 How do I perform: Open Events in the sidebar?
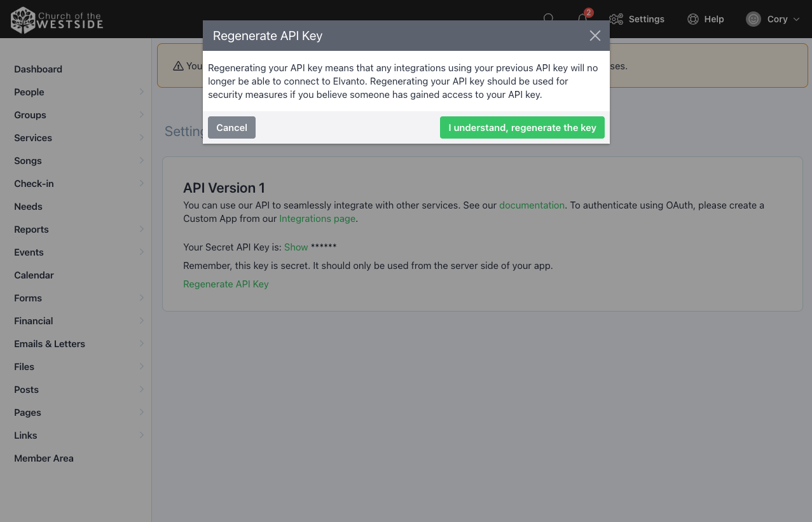29,252
